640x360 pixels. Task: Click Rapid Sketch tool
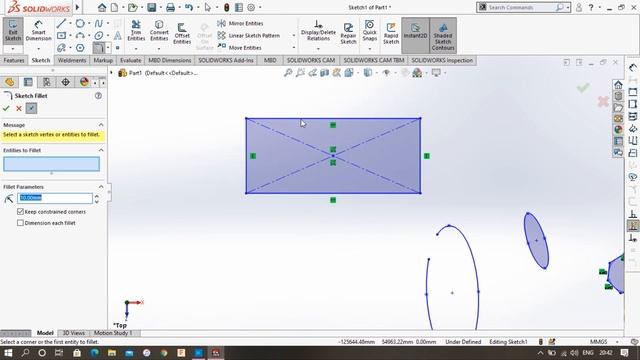click(391, 33)
